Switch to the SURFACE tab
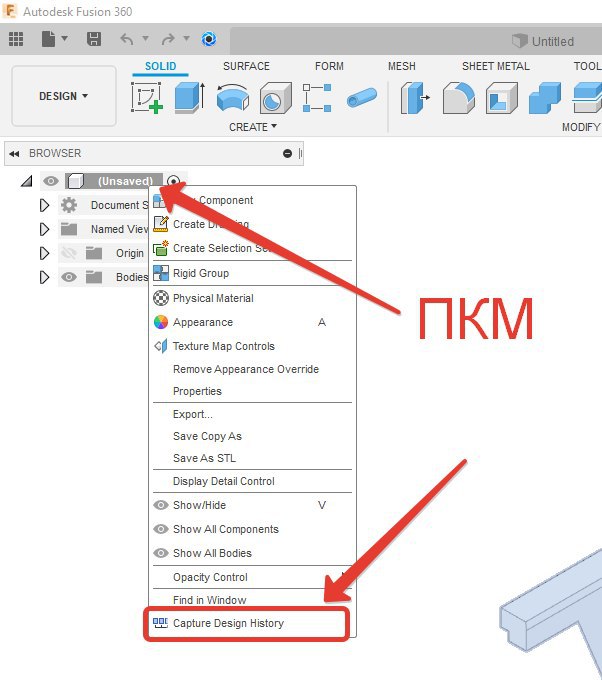602x680 pixels. (x=246, y=66)
